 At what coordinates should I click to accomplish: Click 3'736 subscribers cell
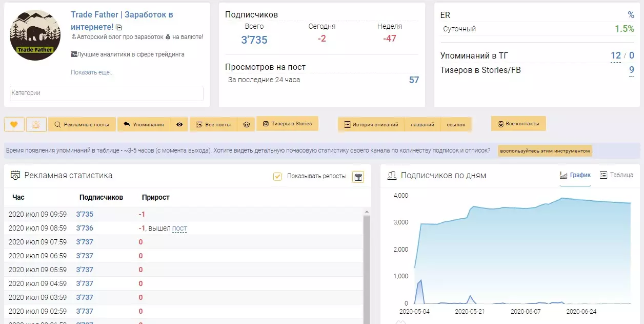pos(85,228)
